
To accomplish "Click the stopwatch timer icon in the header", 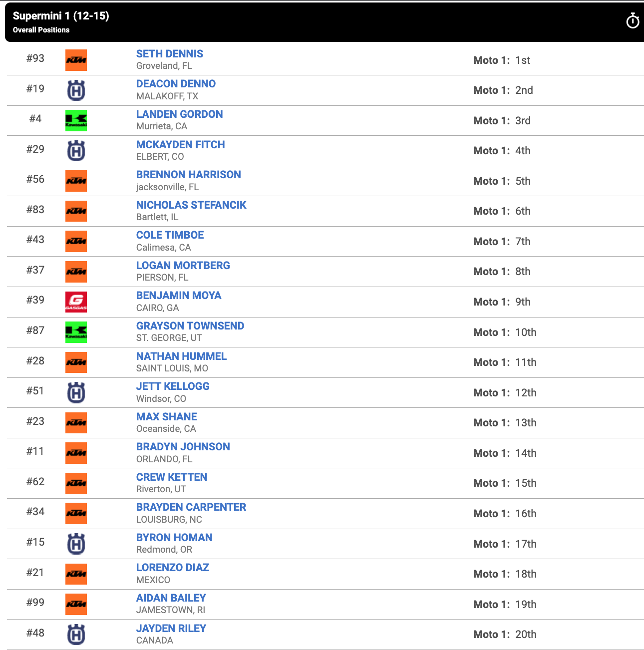I will (x=633, y=21).
